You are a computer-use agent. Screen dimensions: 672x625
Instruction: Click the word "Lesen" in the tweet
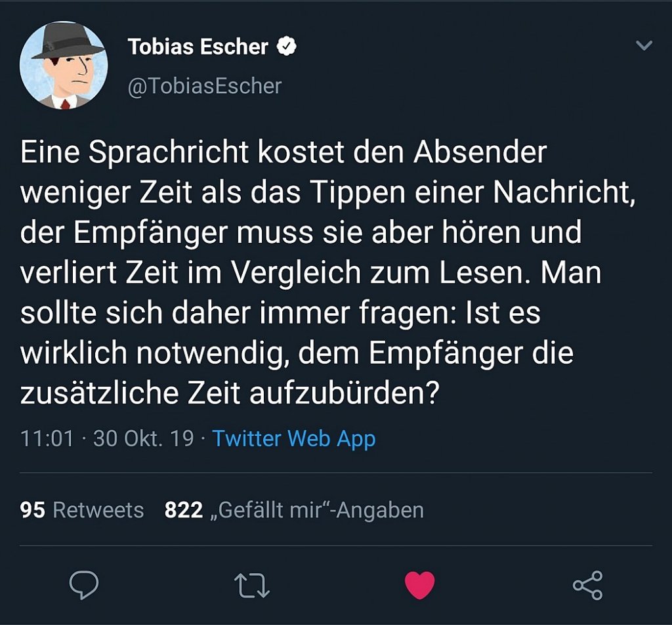[484, 273]
